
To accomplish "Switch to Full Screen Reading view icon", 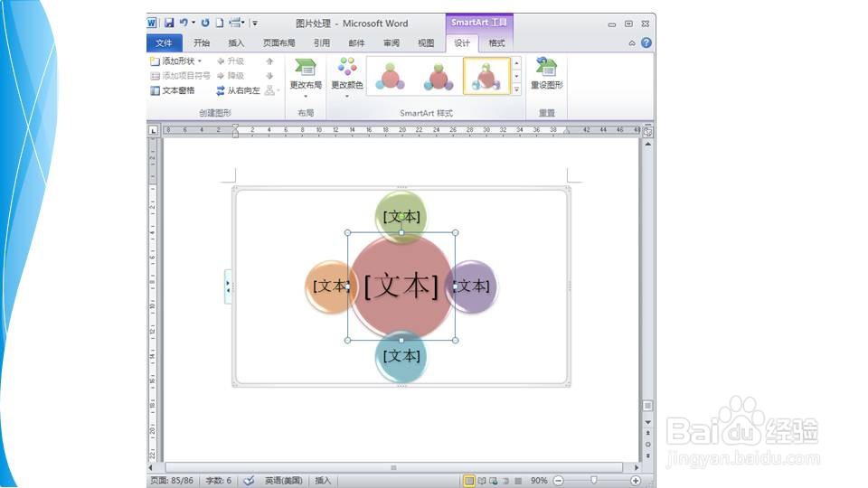I will pyautogui.click(x=482, y=481).
